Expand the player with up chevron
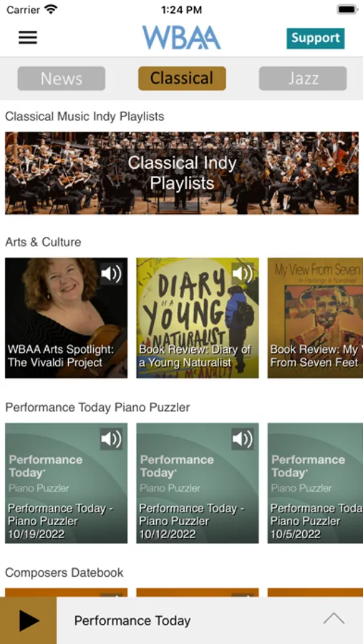The image size is (363, 644). pos(334,618)
